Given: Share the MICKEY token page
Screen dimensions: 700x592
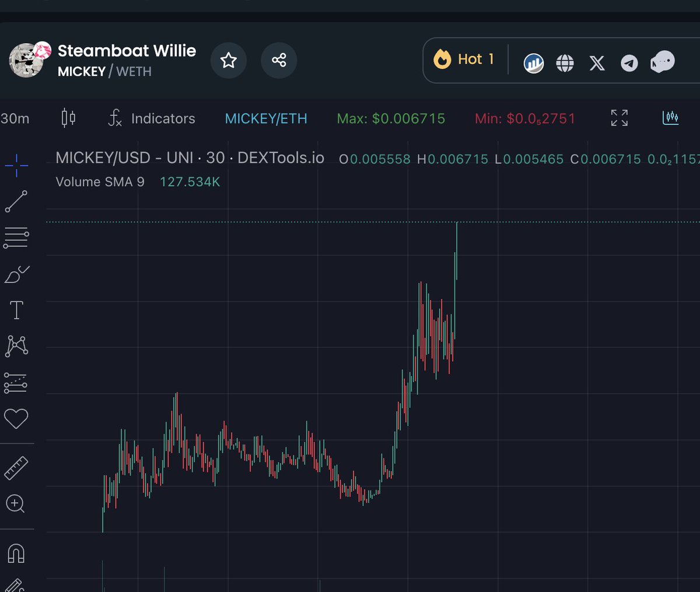Looking at the screenshot, I should tap(279, 60).
